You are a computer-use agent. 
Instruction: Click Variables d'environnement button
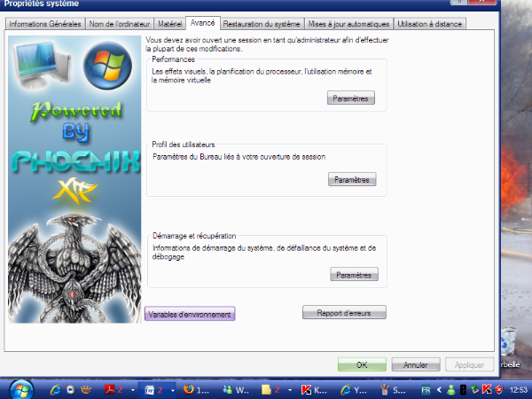pos(190,314)
